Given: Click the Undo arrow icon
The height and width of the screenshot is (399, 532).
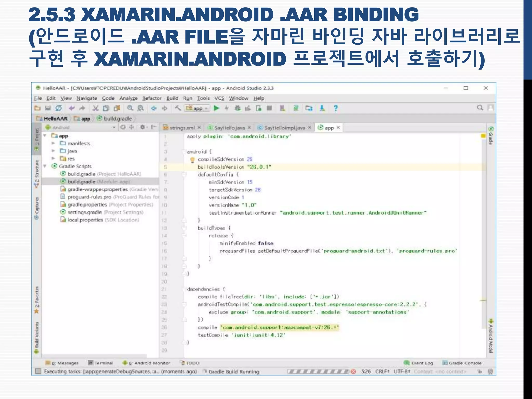Looking at the screenshot, I should [72, 108].
